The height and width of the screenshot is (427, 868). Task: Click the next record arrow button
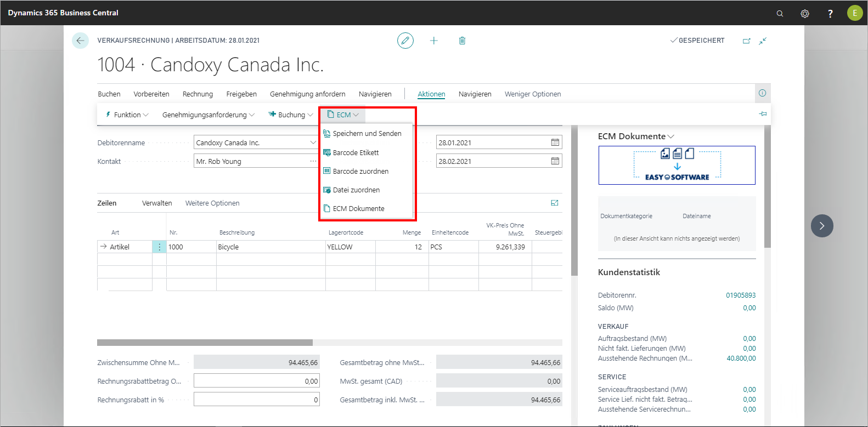point(822,226)
